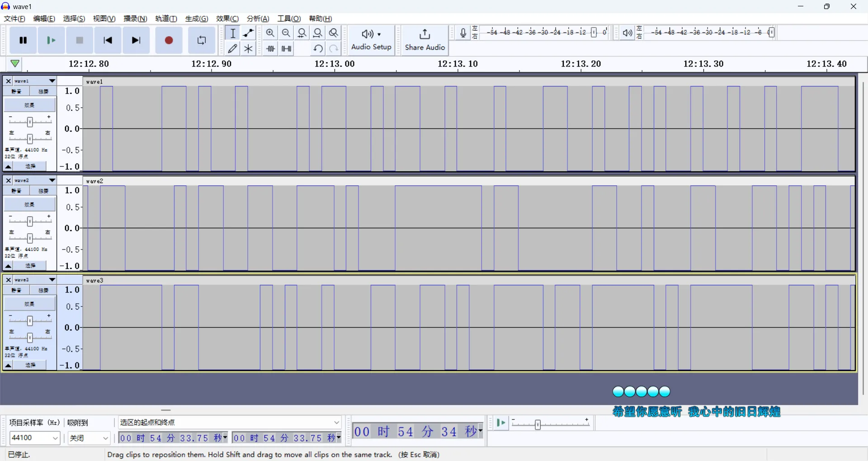
Task: Click Play-at-speed button in bottom toolbar
Action: coord(501,423)
